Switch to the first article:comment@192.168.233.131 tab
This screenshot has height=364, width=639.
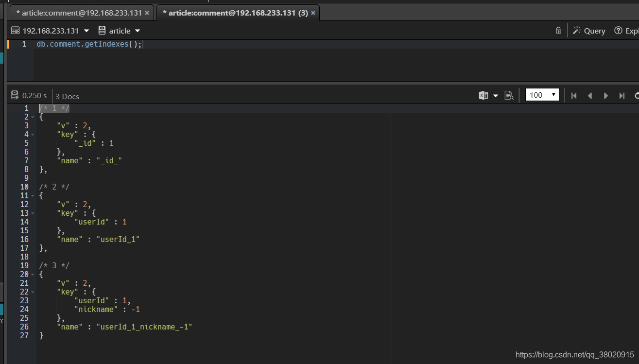pyautogui.click(x=79, y=13)
